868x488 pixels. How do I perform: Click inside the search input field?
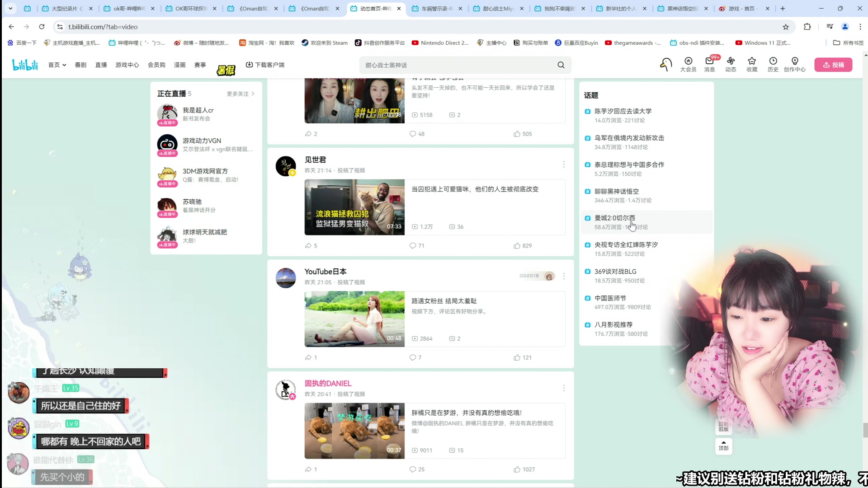coord(452,65)
